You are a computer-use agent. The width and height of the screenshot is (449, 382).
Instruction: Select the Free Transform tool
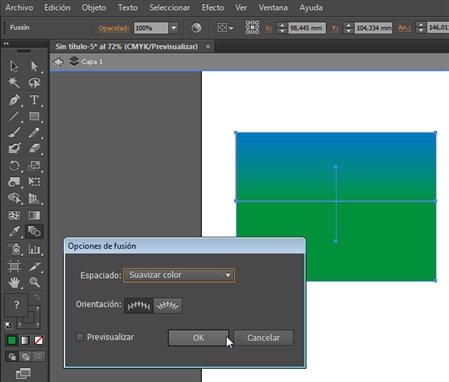(x=34, y=182)
